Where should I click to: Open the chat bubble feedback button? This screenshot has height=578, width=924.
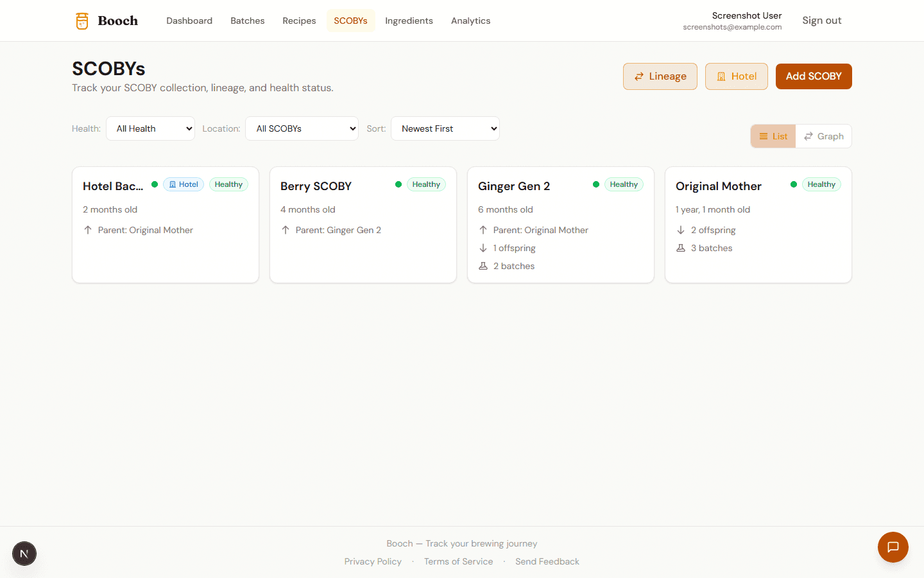893,547
